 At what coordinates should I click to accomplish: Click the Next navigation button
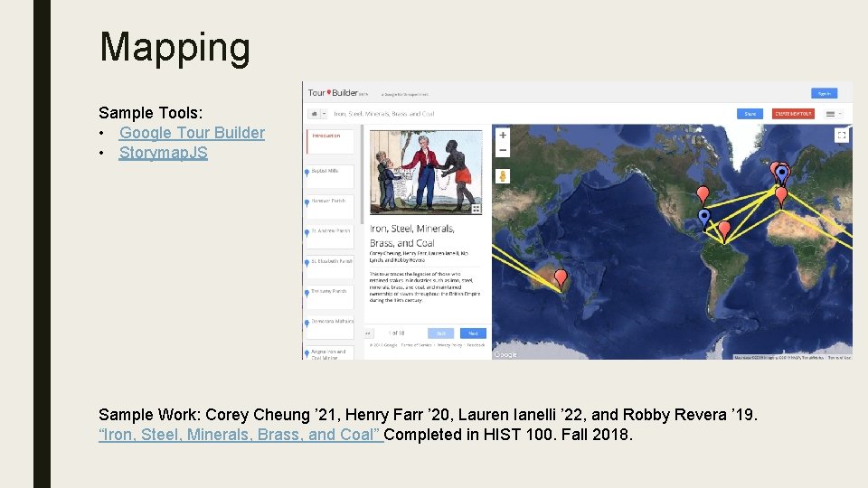click(473, 333)
